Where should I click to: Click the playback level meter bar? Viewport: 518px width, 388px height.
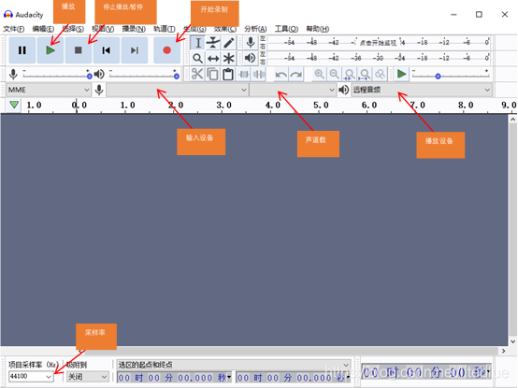(379, 58)
